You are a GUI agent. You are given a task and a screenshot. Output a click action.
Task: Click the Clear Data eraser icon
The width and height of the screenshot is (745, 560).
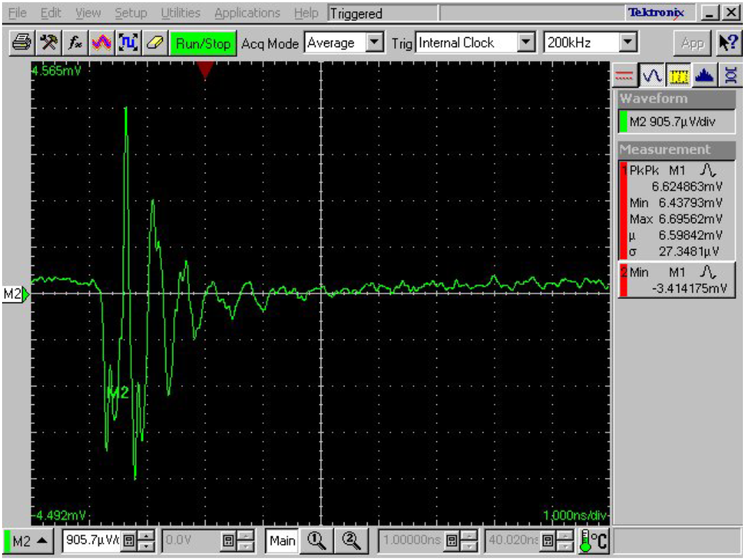point(155,44)
